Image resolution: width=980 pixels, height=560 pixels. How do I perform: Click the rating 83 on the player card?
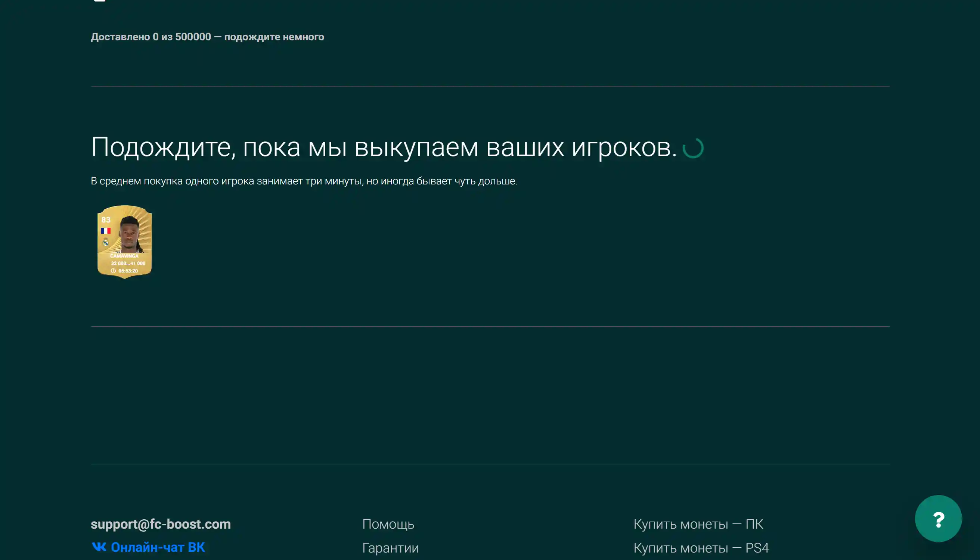[105, 220]
